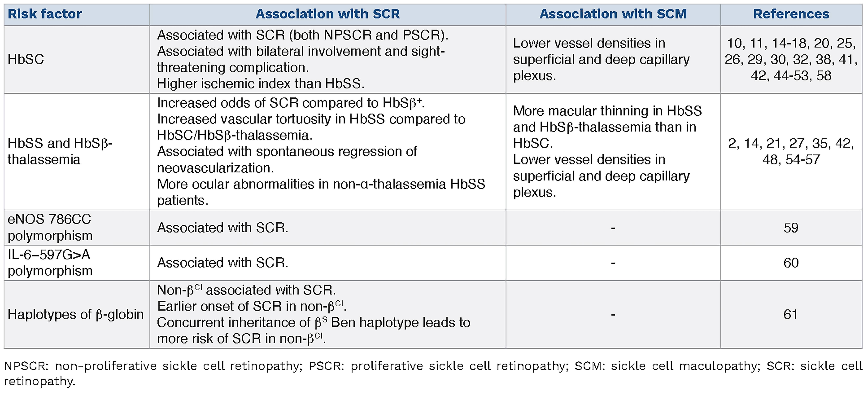Click HbSC row's SCM association text

[601, 59]
